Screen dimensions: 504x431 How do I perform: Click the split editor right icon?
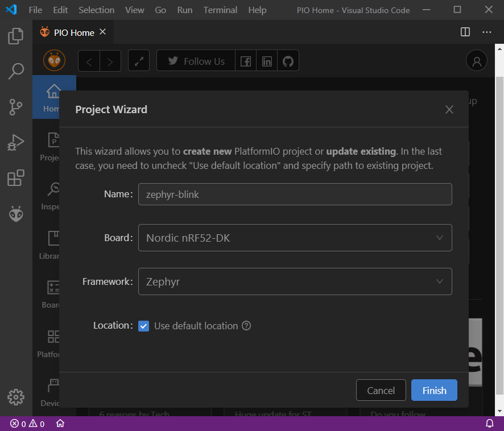[465, 32]
